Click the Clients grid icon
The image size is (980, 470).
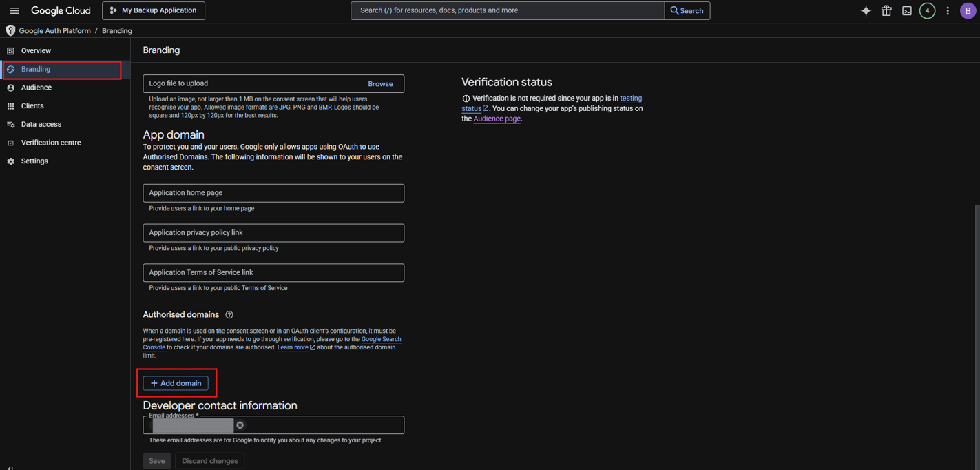click(10, 106)
